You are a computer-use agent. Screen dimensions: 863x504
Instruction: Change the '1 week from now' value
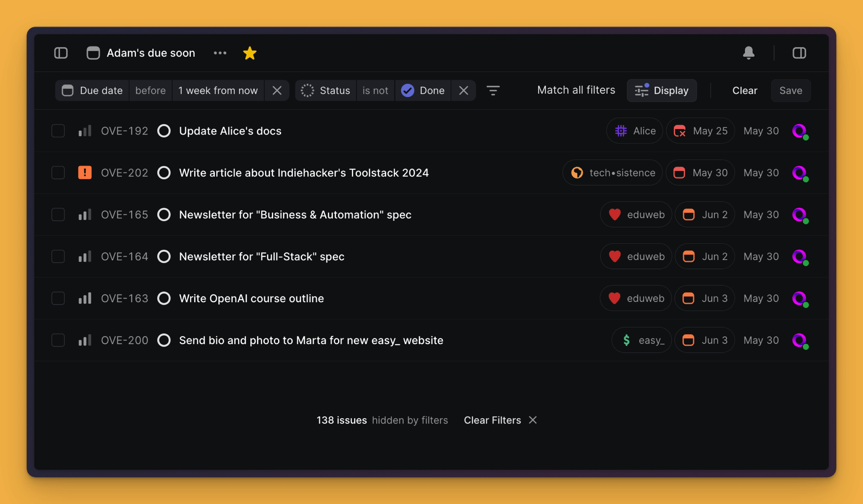(218, 90)
